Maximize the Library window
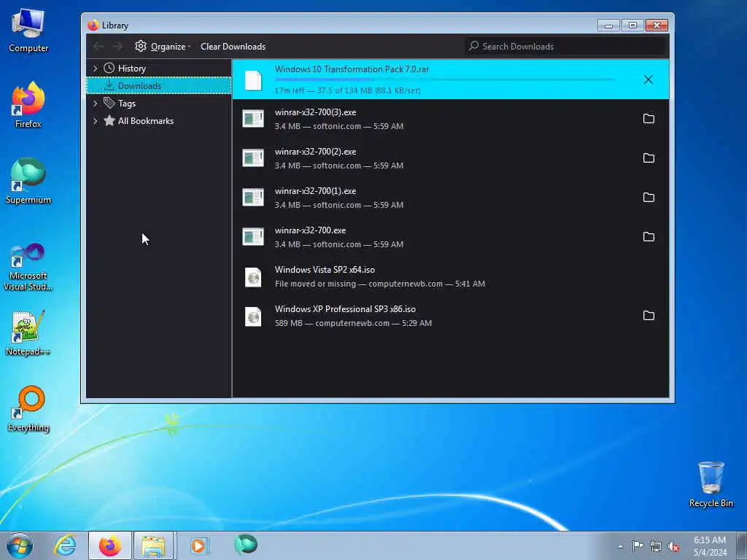The height and width of the screenshot is (560, 747). point(632,26)
